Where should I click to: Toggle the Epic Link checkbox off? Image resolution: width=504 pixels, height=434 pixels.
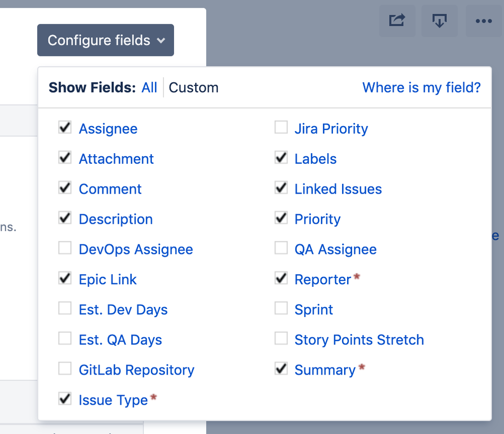[x=65, y=278]
